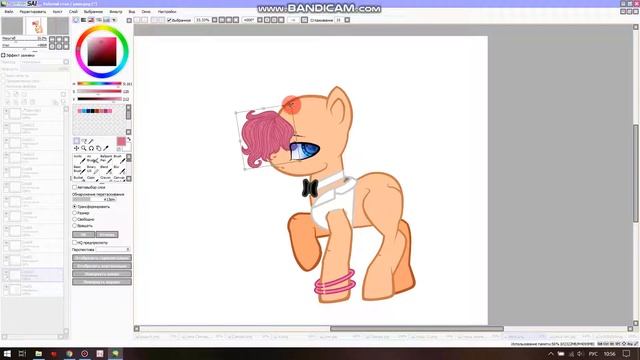Screen dimensions: 640x360
Task: Open the stabilizer value dropdown
Action: click(x=347, y=20)
